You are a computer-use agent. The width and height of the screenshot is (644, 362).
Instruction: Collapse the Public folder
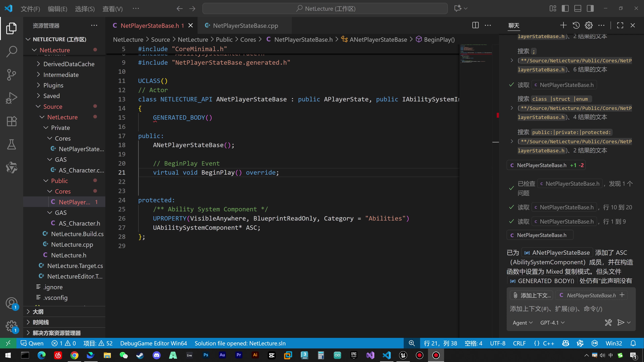46,181
